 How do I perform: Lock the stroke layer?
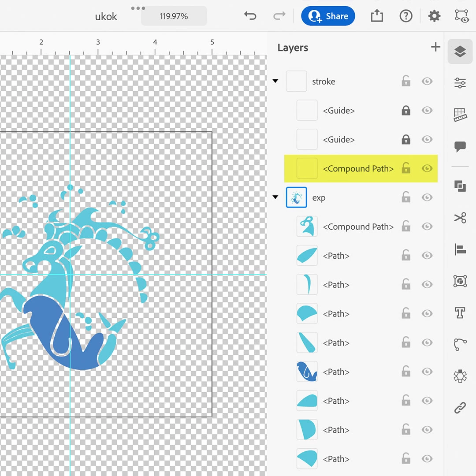click(x=406, y=81)
